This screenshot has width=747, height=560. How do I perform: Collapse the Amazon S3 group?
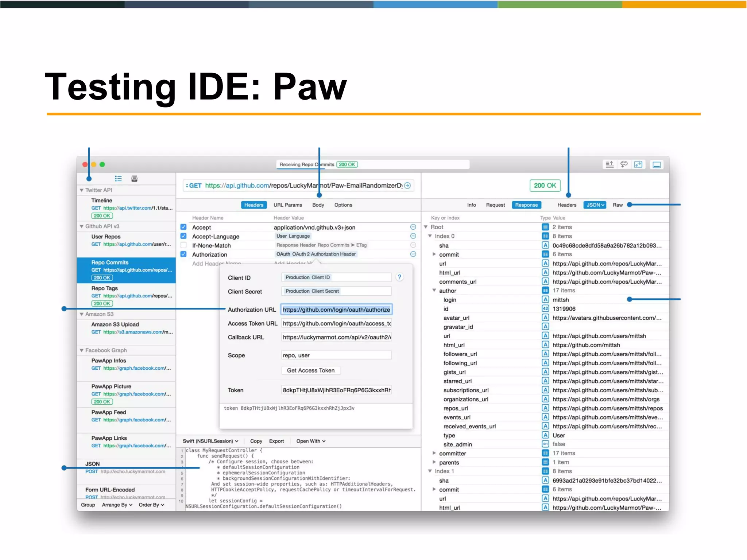point(82,314)
